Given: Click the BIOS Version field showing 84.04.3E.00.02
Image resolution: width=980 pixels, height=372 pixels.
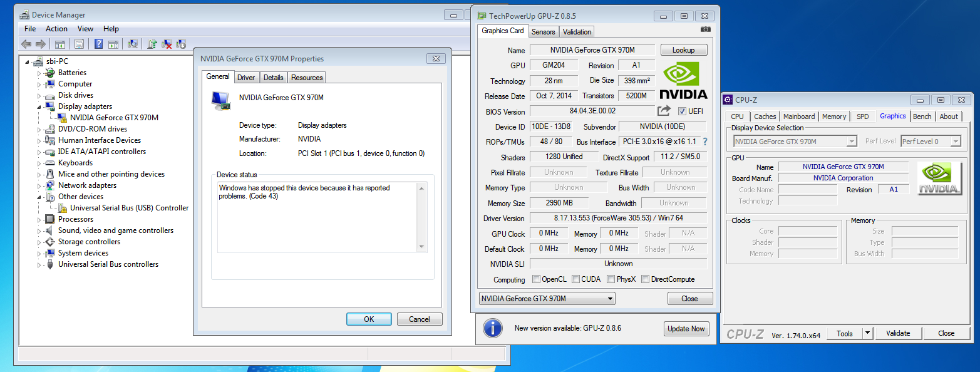Looking at the screenshot, I should point(592,111).
